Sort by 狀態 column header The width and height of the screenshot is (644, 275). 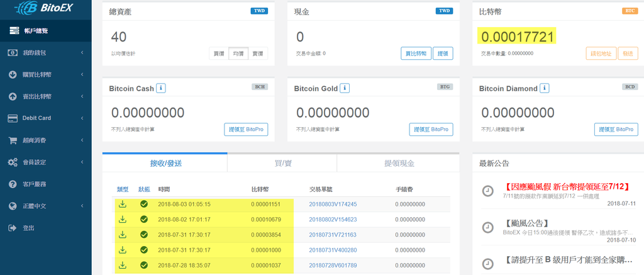(x=144, y=189)
